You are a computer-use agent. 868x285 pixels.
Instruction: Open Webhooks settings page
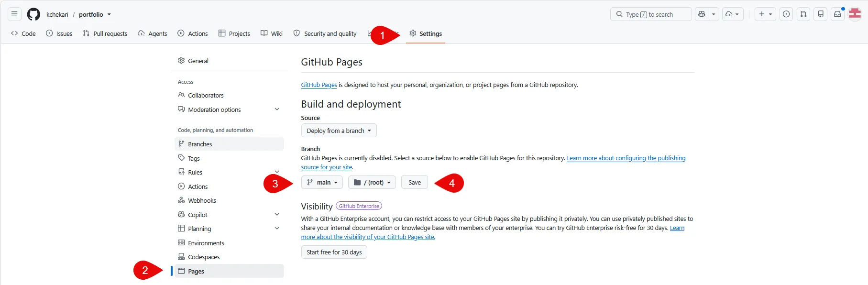click(229, 200)
